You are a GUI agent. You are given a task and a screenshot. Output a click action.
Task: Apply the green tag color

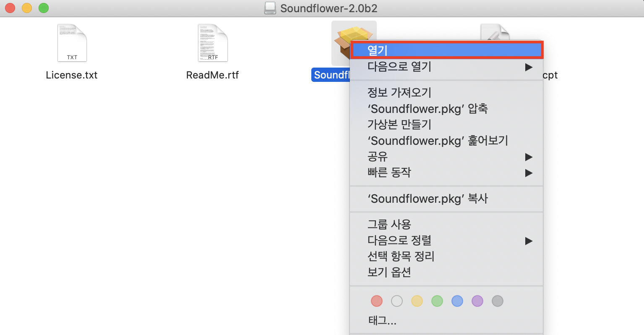click(x=437, y=301)
